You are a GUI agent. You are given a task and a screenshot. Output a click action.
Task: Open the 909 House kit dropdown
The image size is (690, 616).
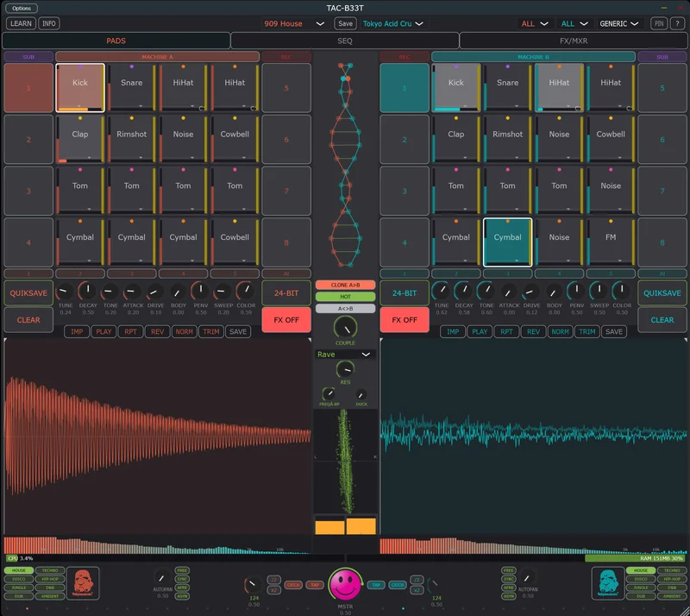click(x=295, y=24)
